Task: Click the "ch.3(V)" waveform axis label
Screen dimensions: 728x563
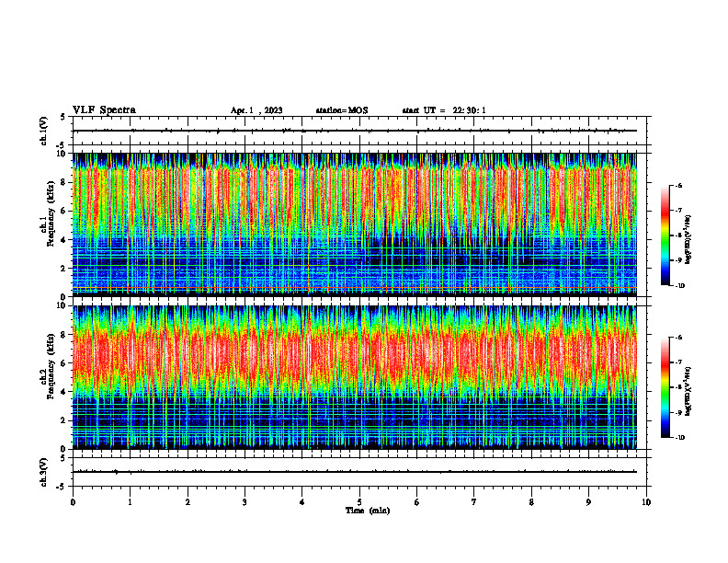Action: [x=44, y=472]
